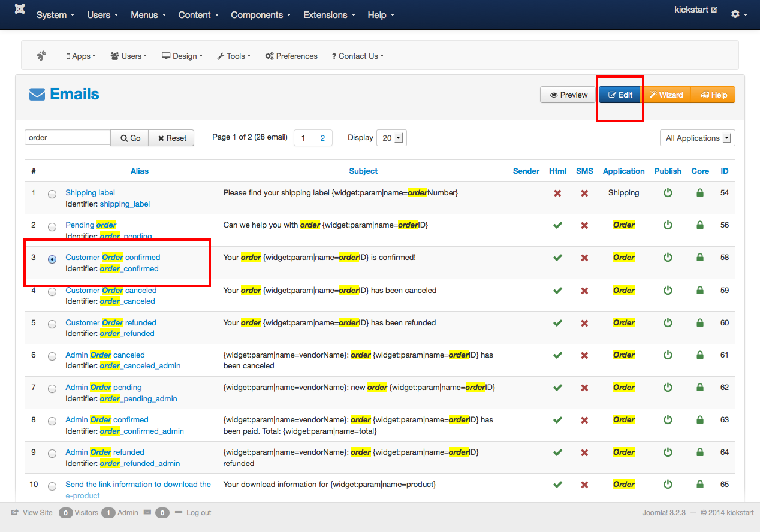Image resolution: width=760 pixels, height=532 pixels.
Task: Select the Customer Order confirmed radio button
Action: pyautogui.click(x=52, y=259)
